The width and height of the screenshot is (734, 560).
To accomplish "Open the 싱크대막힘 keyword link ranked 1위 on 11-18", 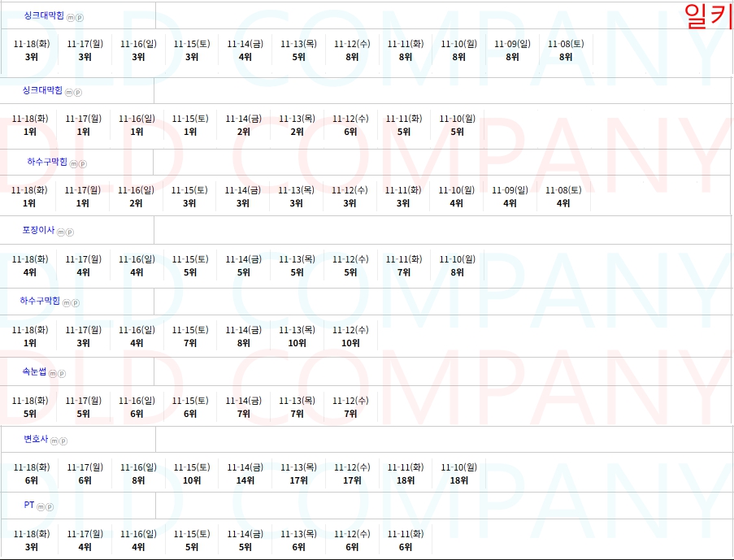I will coord(42,90).
